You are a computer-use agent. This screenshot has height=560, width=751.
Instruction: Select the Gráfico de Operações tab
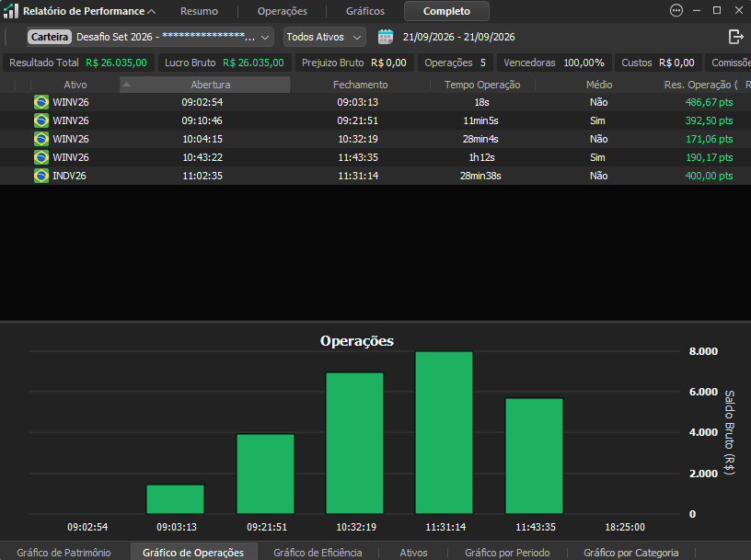pos(193,552)
